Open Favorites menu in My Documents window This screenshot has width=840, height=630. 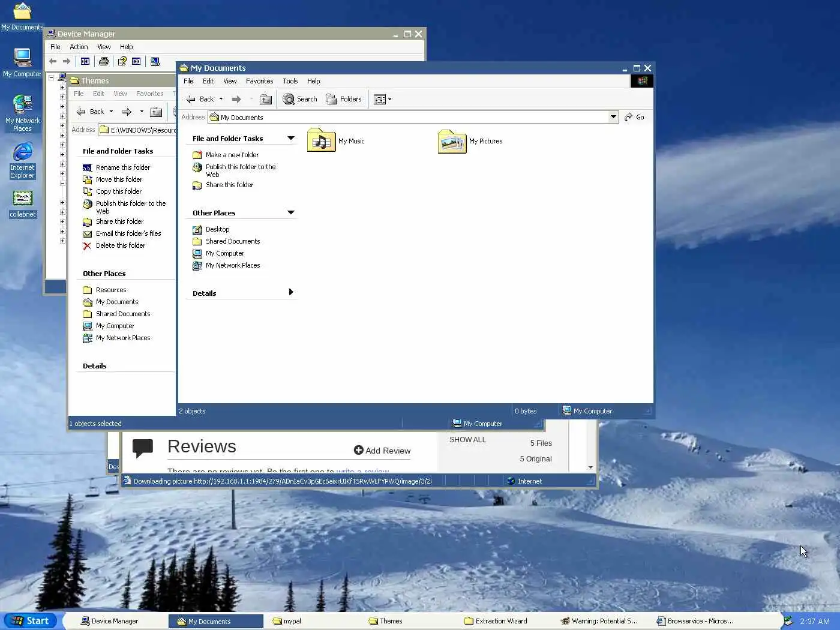click(259, 81)
